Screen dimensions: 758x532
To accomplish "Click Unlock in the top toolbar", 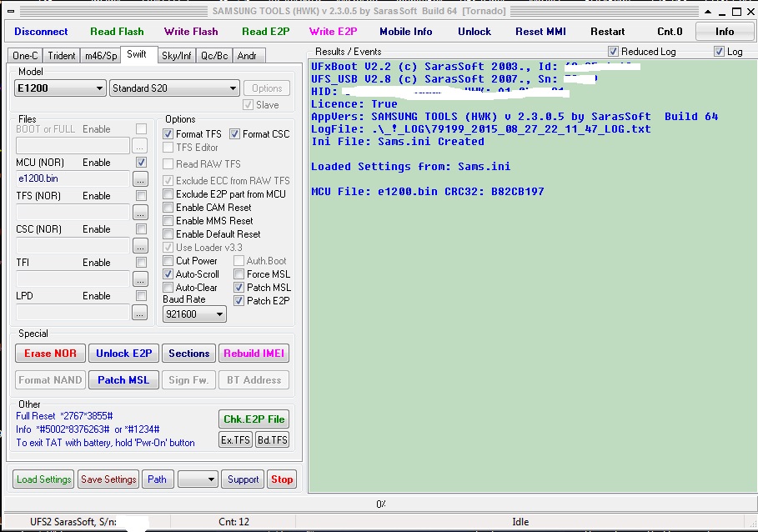I will [x=474, y=32].
